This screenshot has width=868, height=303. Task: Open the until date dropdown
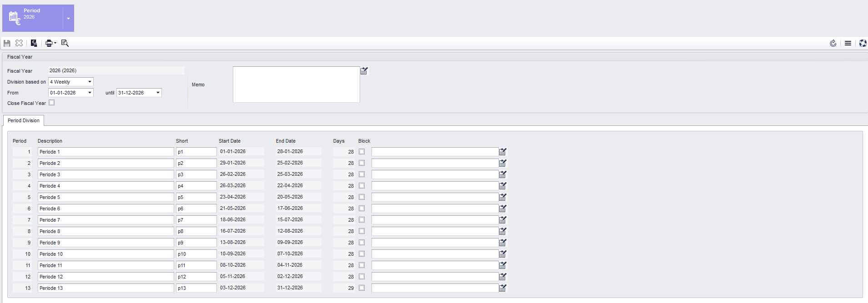click(x=158, y=93)
